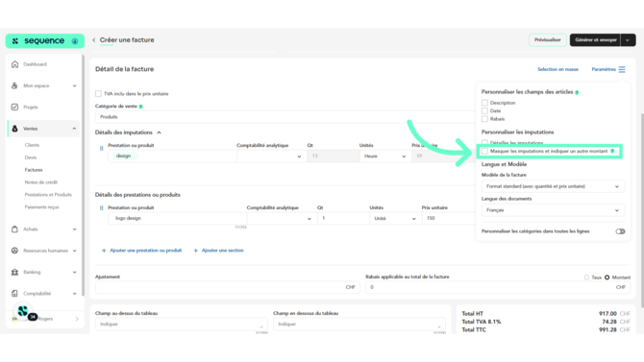
Task: Click the Prévisualiser button
Action: coord(548,39)
